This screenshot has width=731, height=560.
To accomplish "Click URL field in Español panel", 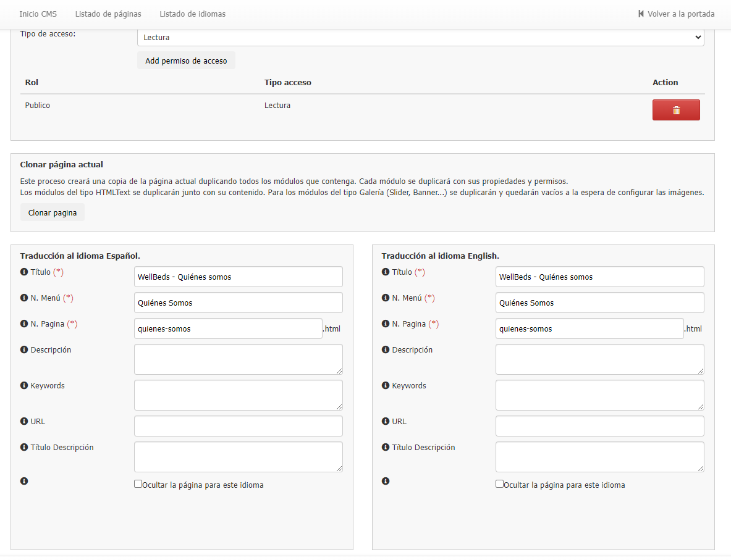I will [x=239, y=426].
